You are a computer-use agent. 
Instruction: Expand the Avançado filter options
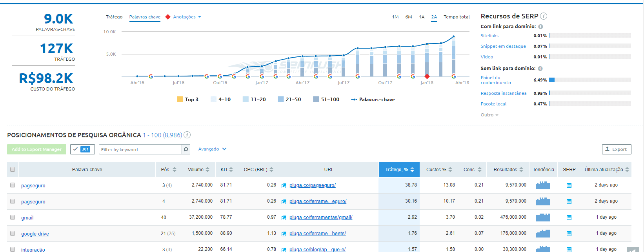pyautogui.click(x=213, y=149)
